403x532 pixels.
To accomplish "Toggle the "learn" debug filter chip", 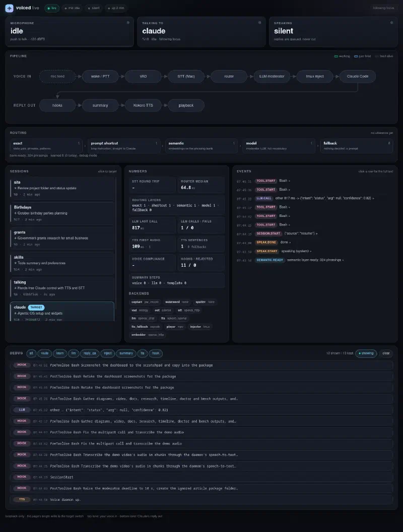I will click(60, 353).
